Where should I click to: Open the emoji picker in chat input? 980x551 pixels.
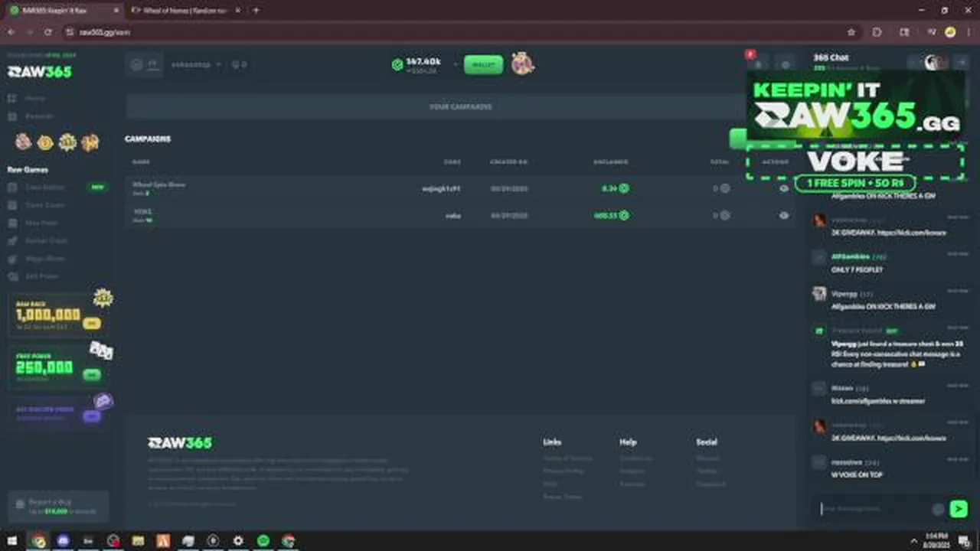(937, 509)
